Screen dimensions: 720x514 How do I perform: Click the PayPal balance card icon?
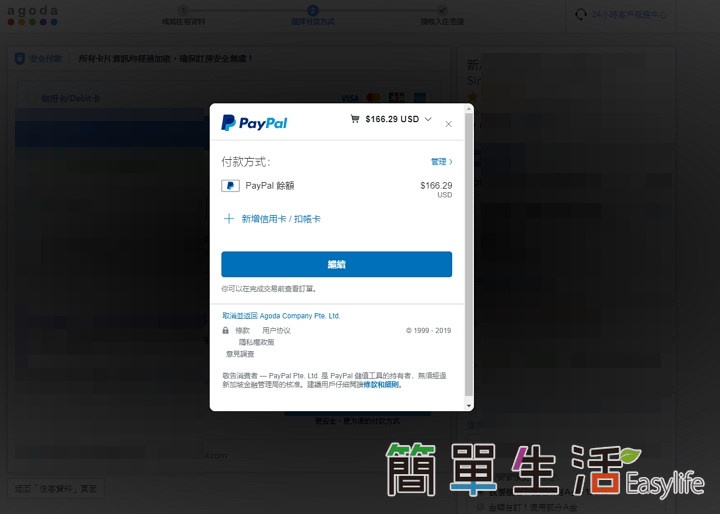pos(231,186)
